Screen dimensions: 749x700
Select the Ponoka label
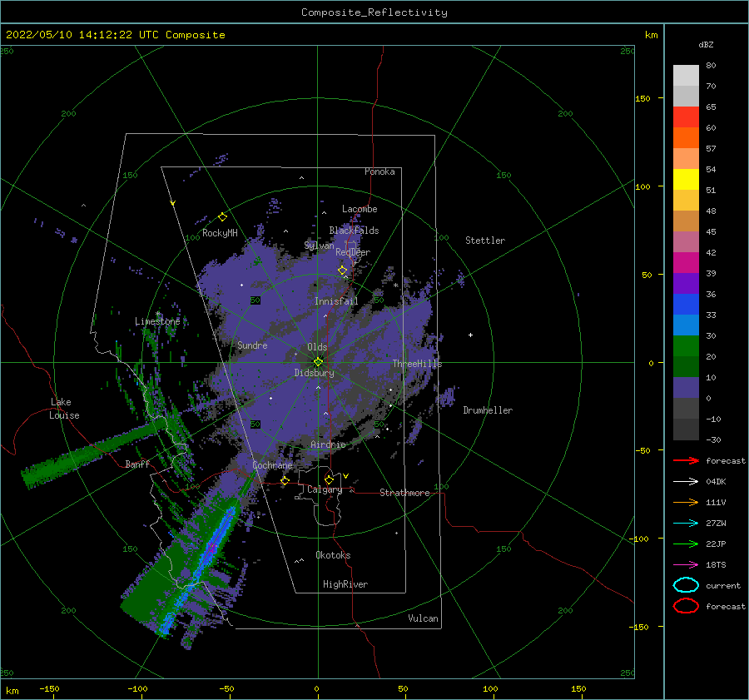pyautogui.click(x=379, y=171)
